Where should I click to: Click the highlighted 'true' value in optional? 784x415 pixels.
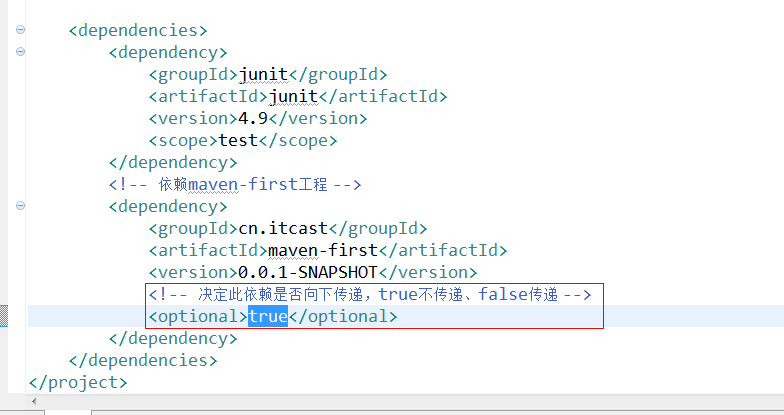[x=267, y=316]
